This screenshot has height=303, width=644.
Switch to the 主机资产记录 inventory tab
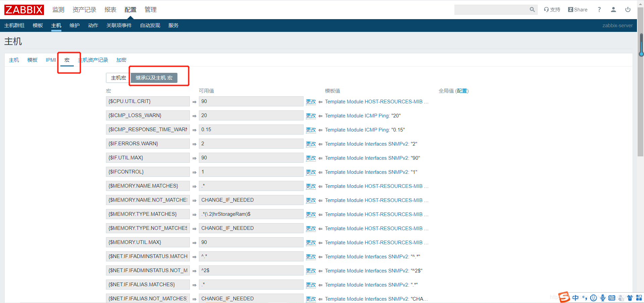click(93, 60)
